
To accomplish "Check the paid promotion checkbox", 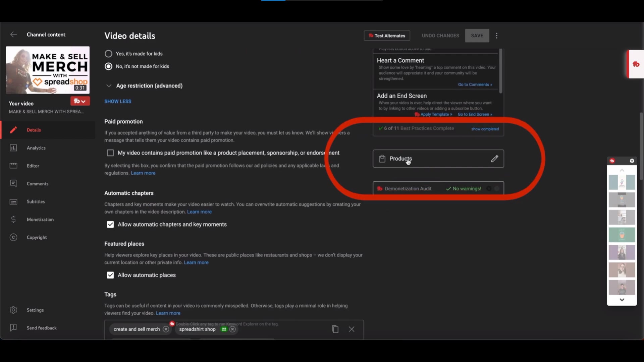I will point(110,153).
